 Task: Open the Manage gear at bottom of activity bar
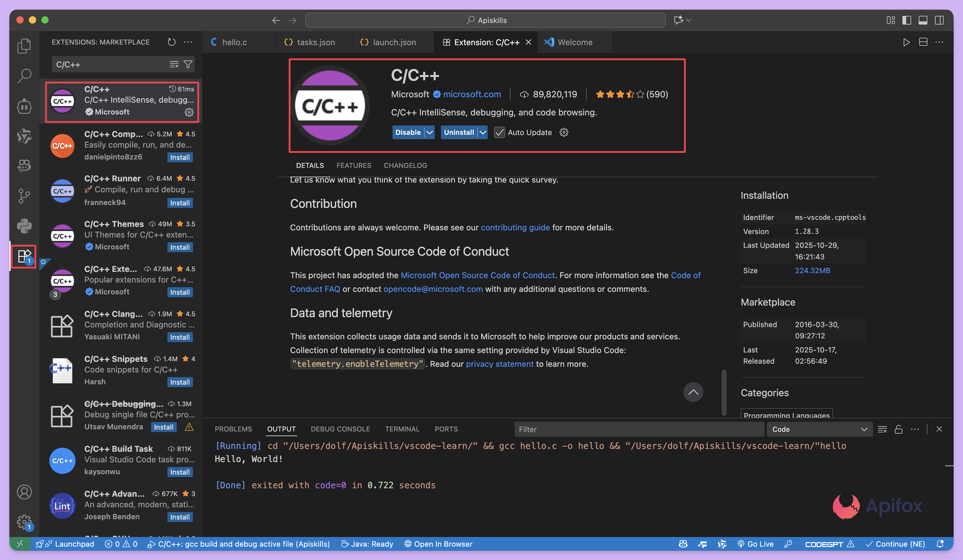point(24,522)
